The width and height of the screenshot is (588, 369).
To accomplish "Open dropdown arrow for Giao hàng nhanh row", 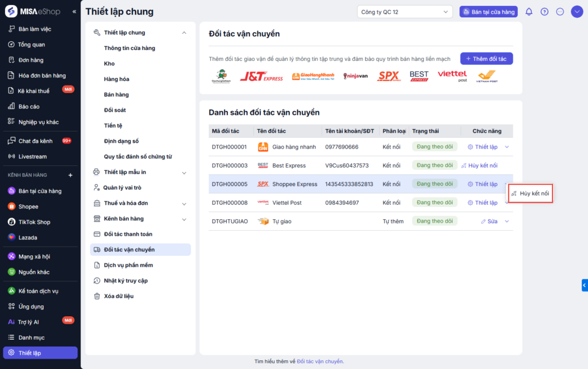I will click(506, 147).
